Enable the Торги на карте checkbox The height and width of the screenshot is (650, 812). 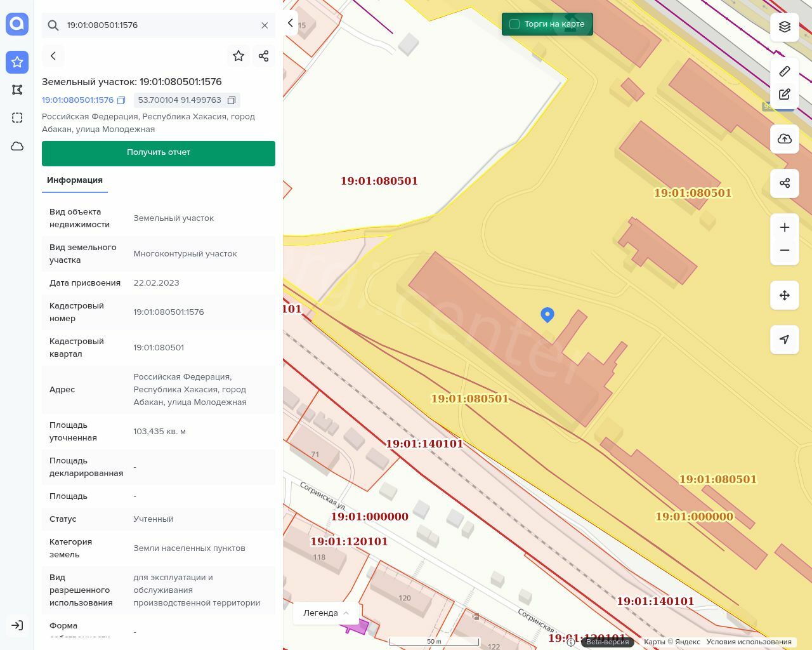click(514, 24)
